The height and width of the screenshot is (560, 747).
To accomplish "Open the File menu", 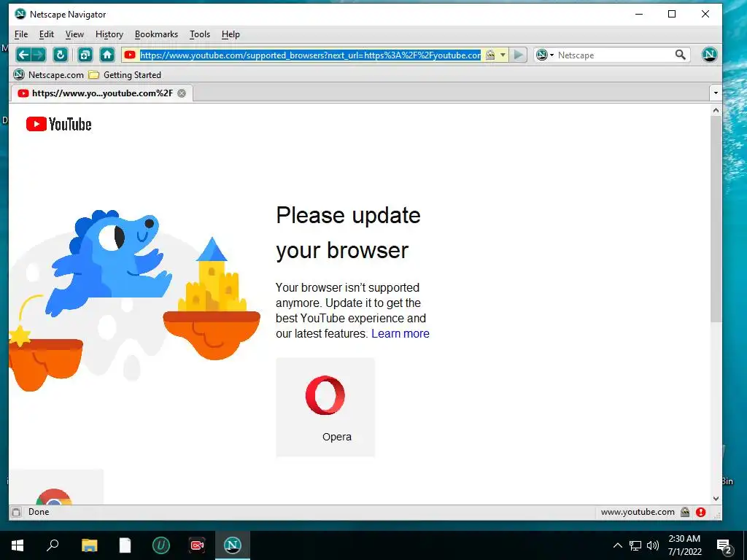I will click(21, 34).
